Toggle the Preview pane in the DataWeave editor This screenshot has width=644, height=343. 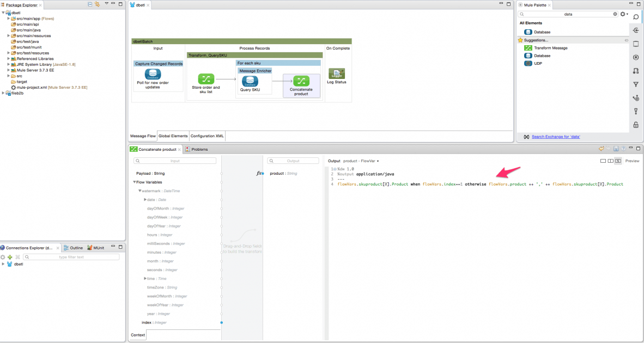pyautogui.click(x=633, y=161)
